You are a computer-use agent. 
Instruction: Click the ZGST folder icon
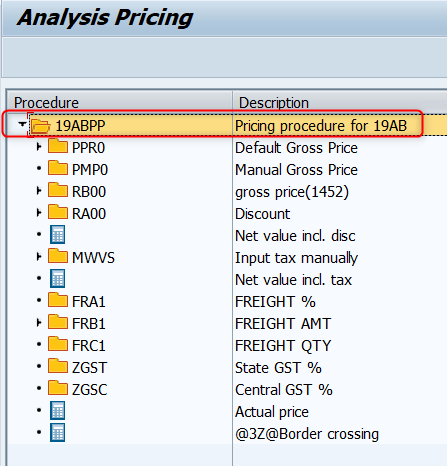pyautogui.click(x=58, y=366)
